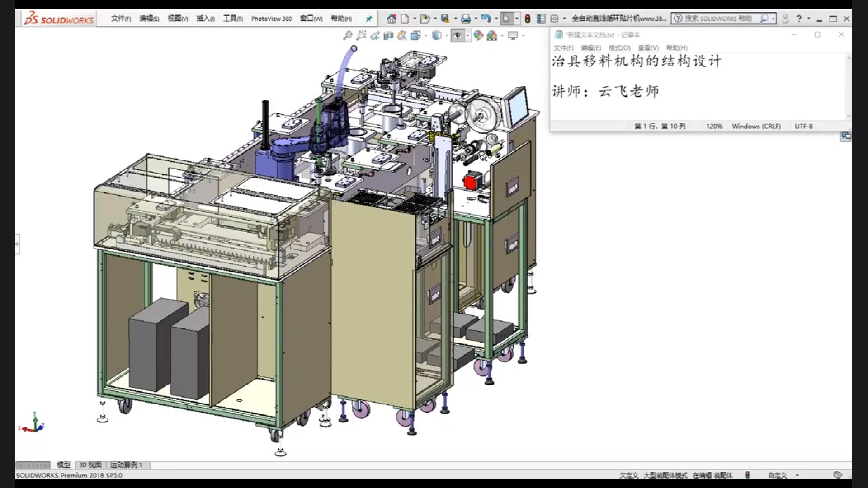Image resolution: width=868 pixels, height=488 pixels.
Task: Open File Properties list icon
Action: coord(541,19)
